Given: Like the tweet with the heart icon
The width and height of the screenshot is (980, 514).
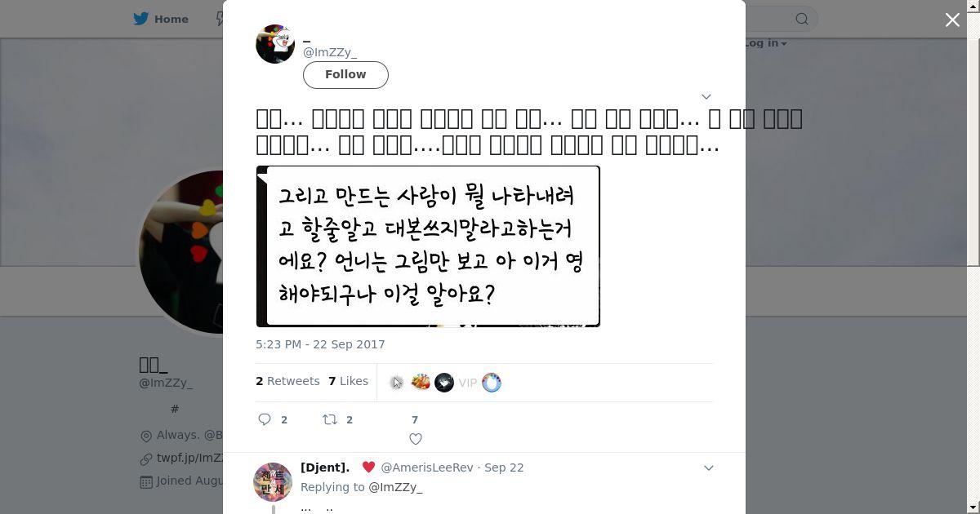Looking at the screenshot, I should click(x=415, y=439).
